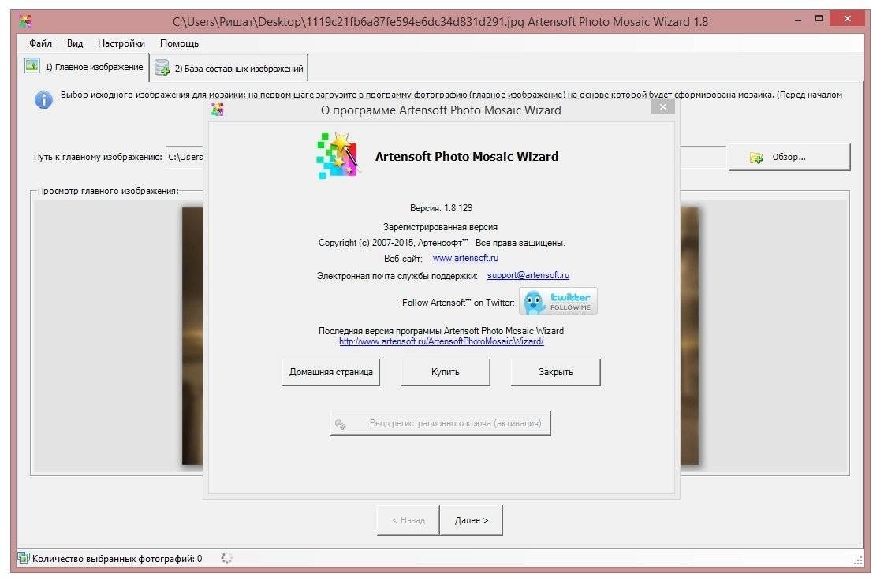Click the Домашняя страница button
The image size is (884, 588).
331,372
